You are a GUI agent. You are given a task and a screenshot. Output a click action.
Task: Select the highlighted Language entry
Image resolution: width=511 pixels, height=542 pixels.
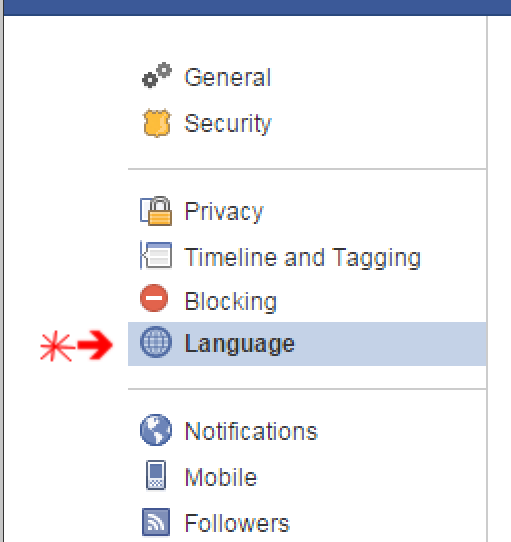(x=307, y=344)
